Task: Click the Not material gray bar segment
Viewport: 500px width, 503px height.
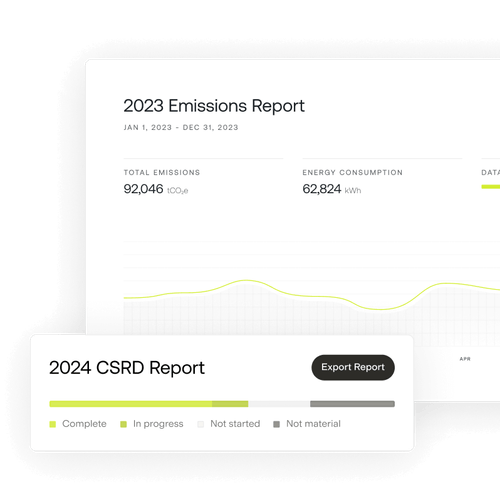Action: pos(352,404)
